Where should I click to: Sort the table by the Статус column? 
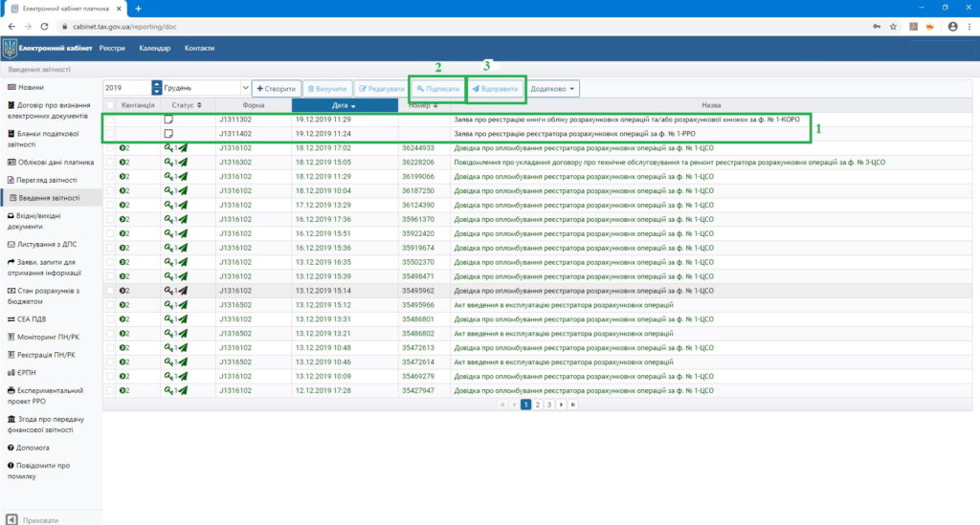tap(187, 105)
